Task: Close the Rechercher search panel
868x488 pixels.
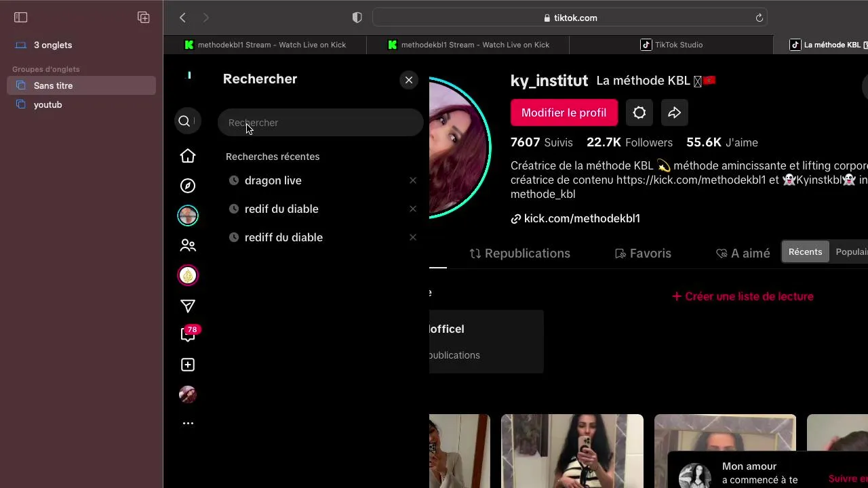Action: click(409, 80)
